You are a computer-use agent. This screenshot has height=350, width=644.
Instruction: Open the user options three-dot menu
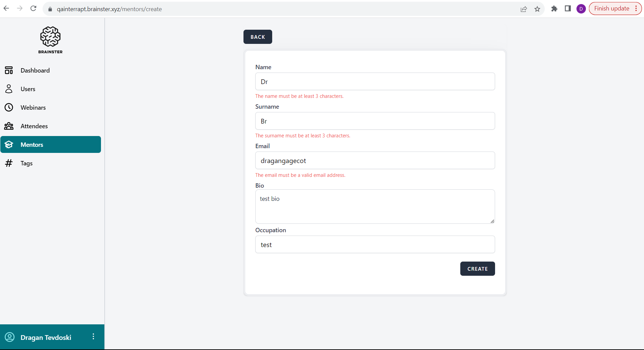pos(93,336)
